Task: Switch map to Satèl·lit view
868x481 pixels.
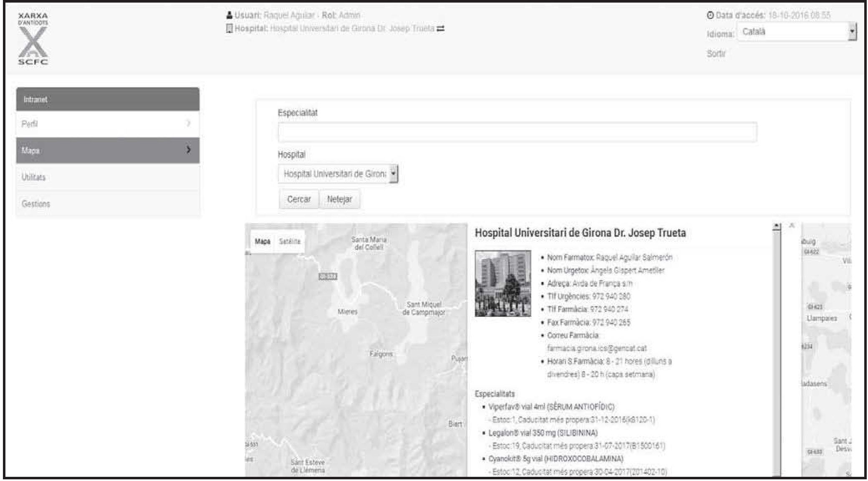Action: [x=290, y=241]
